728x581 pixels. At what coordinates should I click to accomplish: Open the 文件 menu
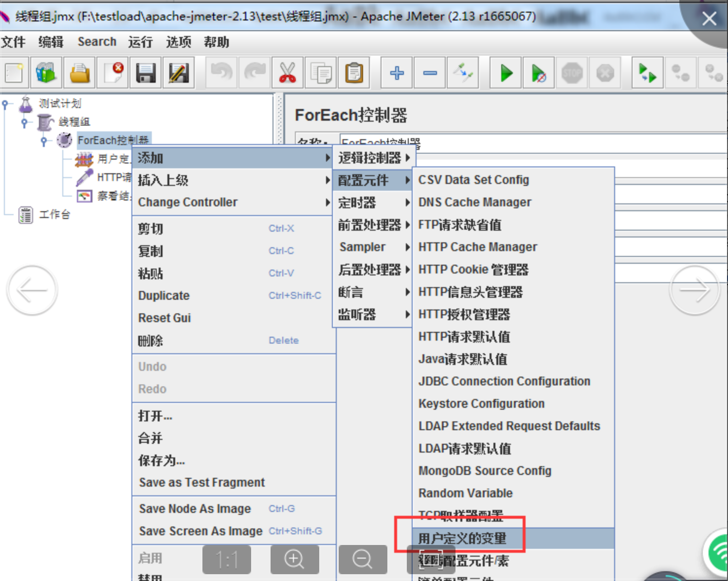[13, 42]
